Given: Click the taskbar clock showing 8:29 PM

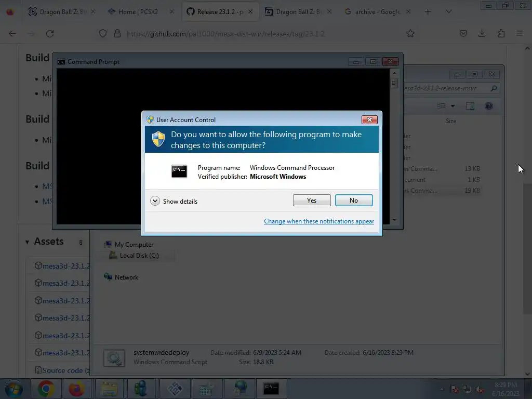Looking at the screenshot, I should [506, 389].
